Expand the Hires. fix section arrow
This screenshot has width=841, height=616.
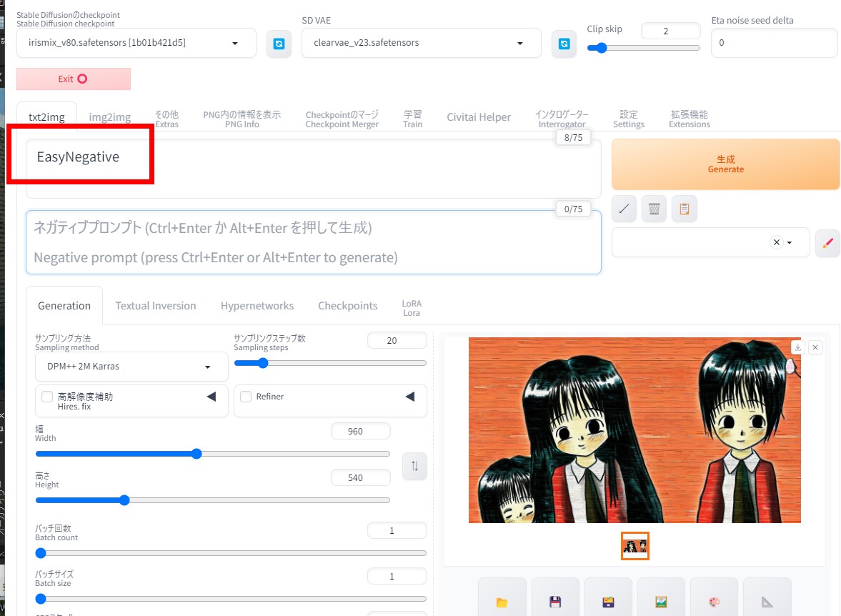click(211, 397)
